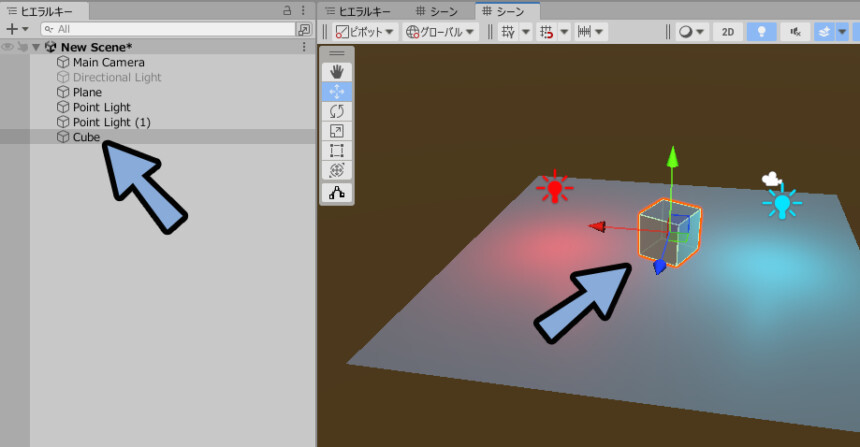Click the red X-axis arrow handle
Image resolution: width=860 pixels, height=447 pixels.
click(597, 226)
